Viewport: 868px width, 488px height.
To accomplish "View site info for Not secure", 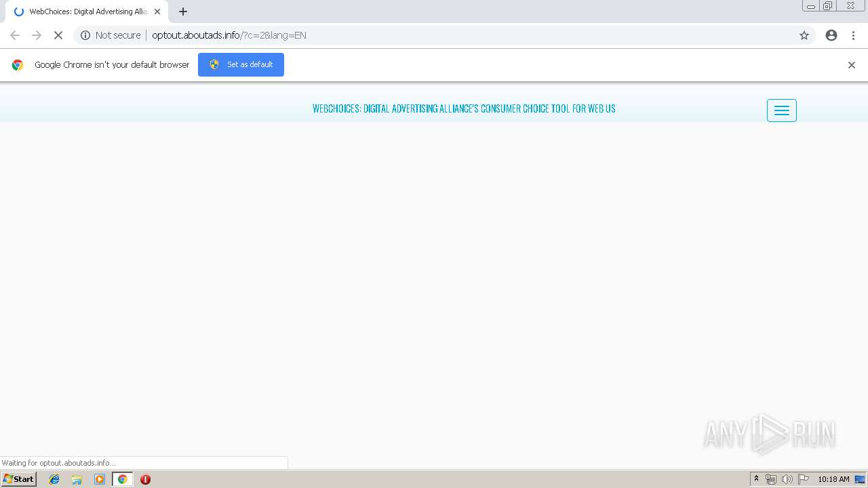I will [x=111, y=35].
